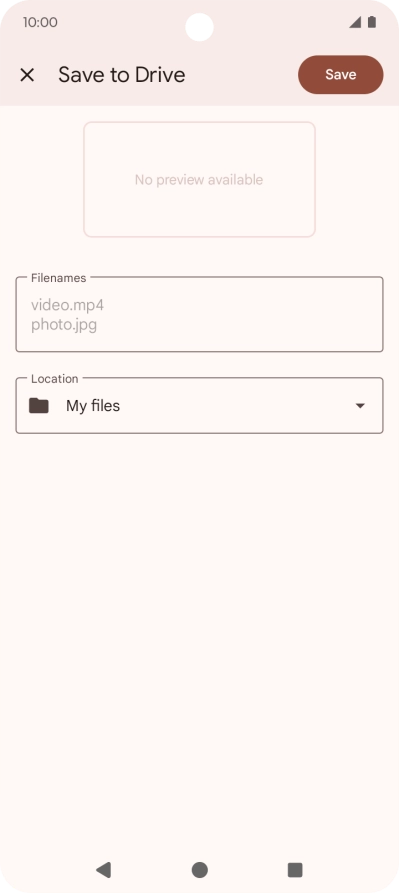Click the battery status icon
Viewport: 399px width, 893px height.
click(372, 22)
